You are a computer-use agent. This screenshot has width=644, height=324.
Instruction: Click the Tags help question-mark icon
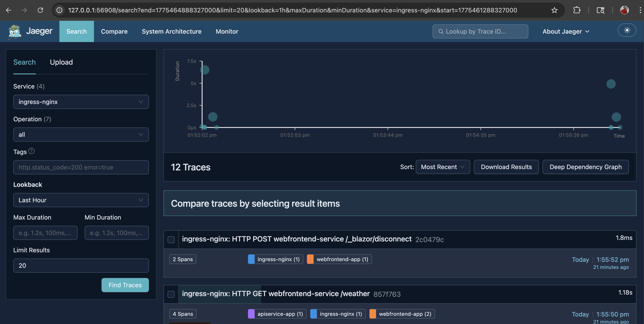click(31, 151)
